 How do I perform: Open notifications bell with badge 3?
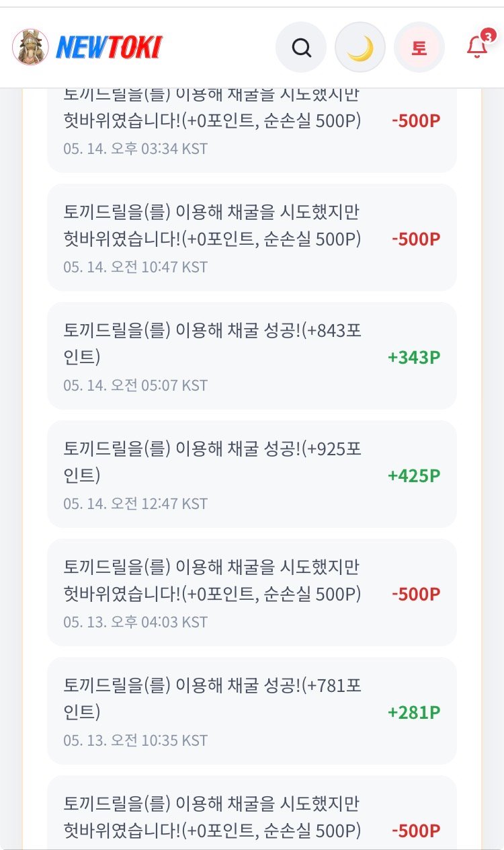(478, 45)
